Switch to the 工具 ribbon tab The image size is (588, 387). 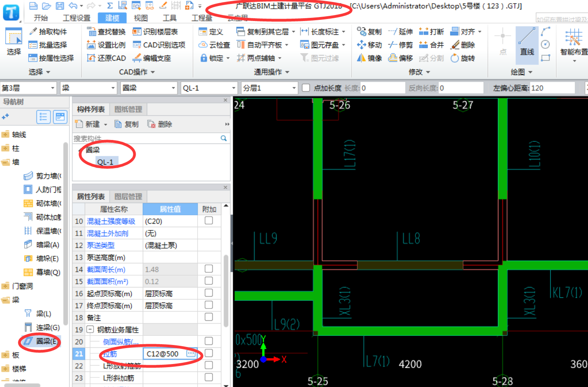(x=169, y=18)
